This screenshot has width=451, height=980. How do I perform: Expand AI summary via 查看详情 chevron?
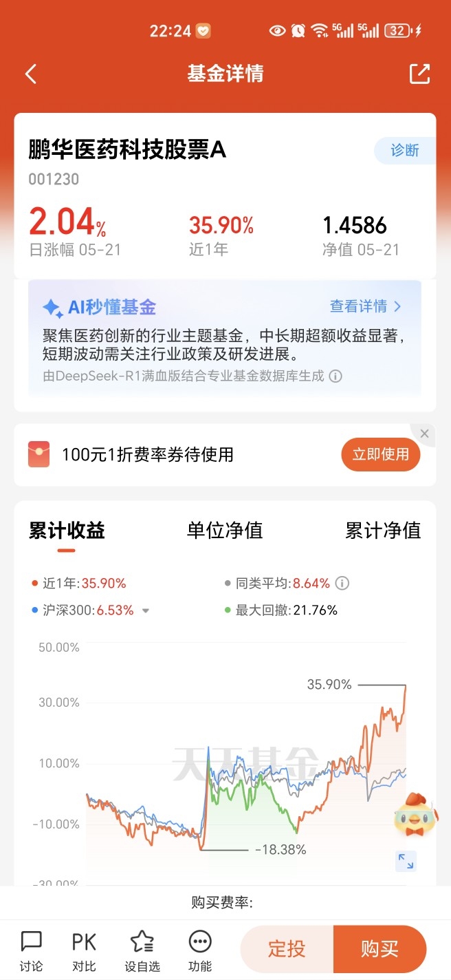pos(397,306)
